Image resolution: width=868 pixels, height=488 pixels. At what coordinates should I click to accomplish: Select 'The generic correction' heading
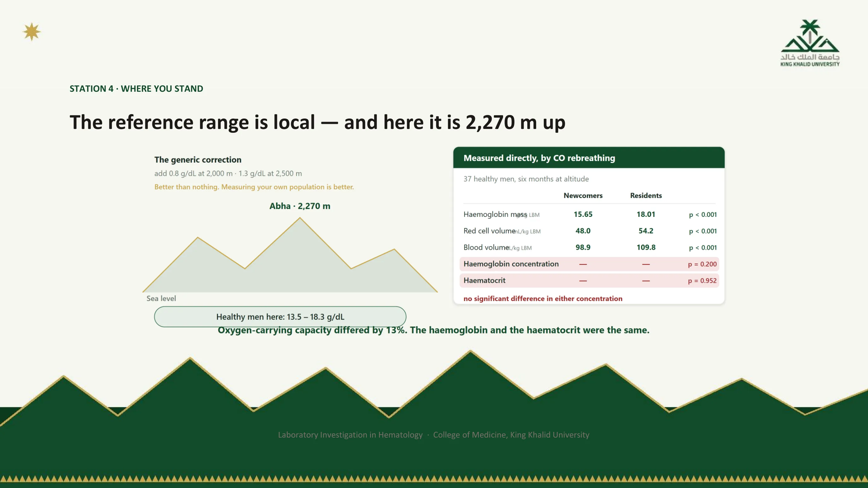[x=198, y=160]
